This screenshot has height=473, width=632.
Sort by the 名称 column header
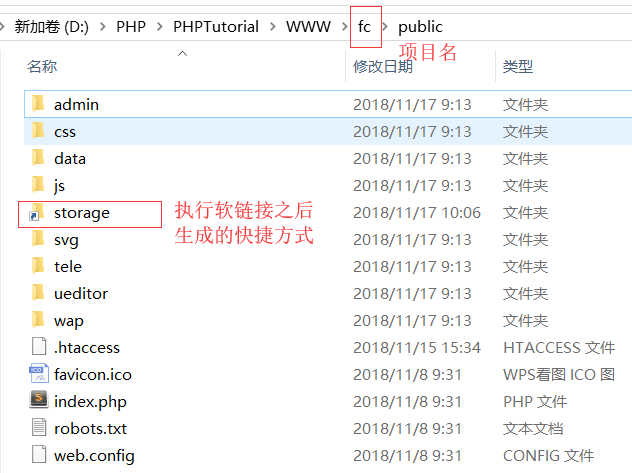point(42,66)
